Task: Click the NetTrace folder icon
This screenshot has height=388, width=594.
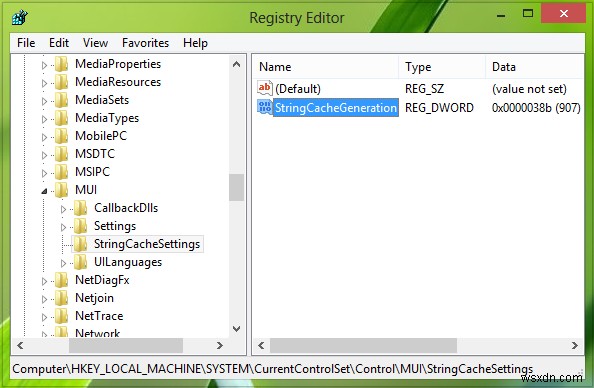Action: 61,316
